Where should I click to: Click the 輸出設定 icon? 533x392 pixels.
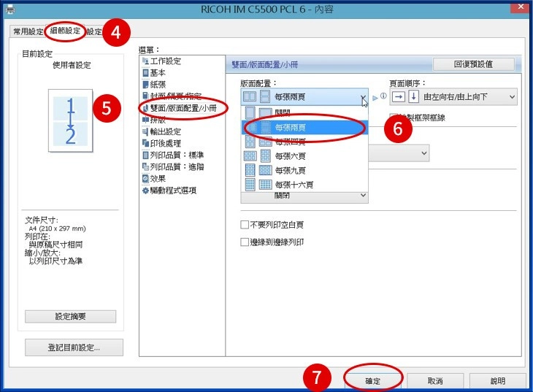(145, 131)
